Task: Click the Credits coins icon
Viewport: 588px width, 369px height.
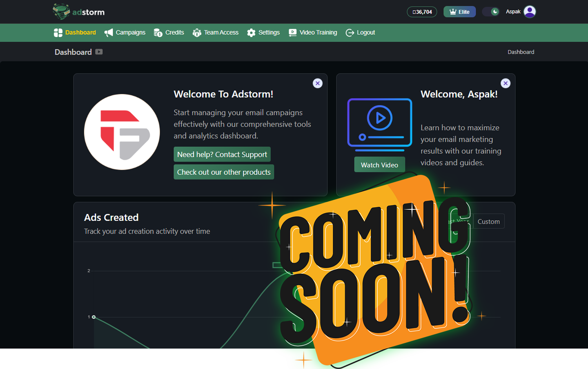Action: (x=158, y=33)
